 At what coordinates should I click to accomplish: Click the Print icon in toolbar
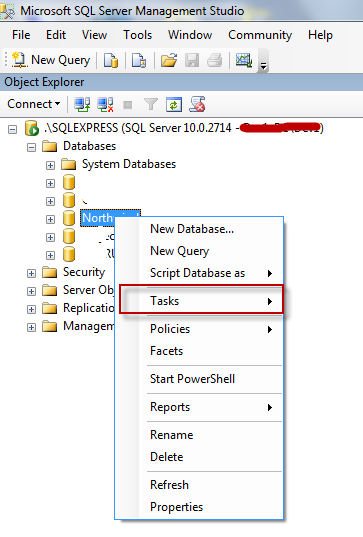[215, 60]
